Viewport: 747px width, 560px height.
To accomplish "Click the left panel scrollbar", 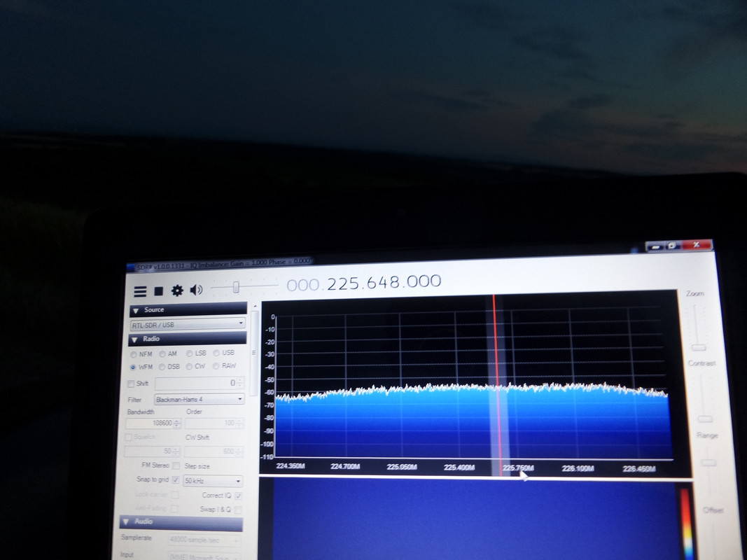I will tap(253, 352).
